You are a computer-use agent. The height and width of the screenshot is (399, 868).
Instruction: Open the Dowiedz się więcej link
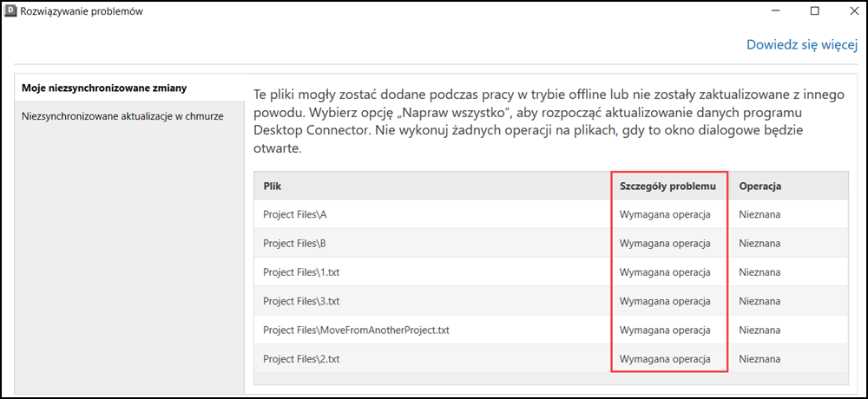[x=801, y=45]
